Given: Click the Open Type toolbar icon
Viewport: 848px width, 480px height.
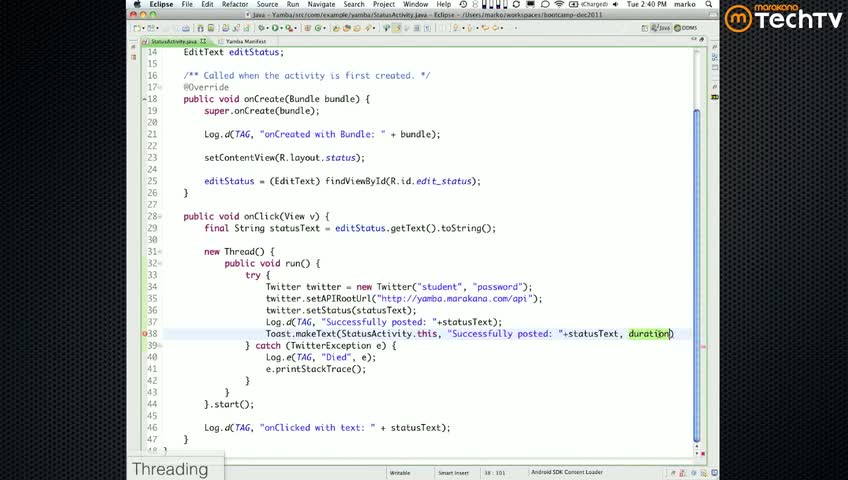Looking at the screenshot, I should 336,28.
